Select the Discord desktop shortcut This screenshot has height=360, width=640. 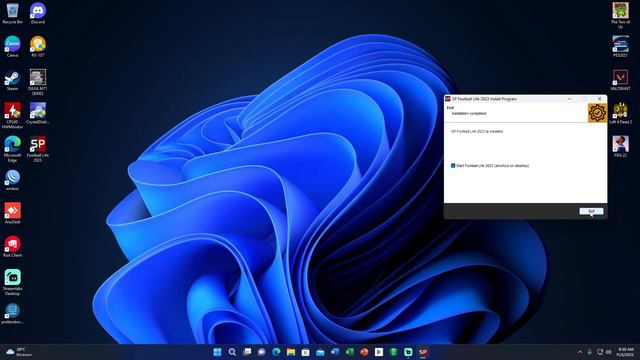coord(38,13)
